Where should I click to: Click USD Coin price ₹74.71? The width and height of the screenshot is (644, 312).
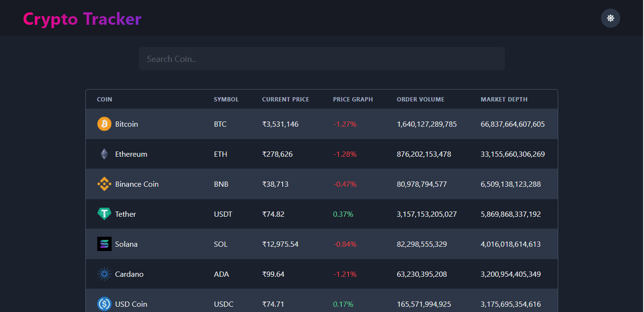tap(273, 304)
